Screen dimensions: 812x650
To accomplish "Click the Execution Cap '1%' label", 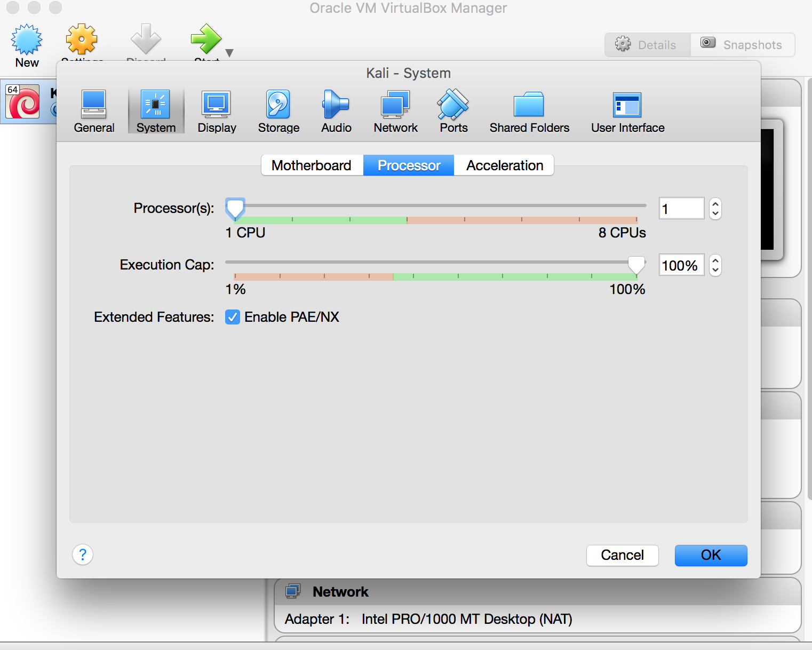I will click(235, 289).
